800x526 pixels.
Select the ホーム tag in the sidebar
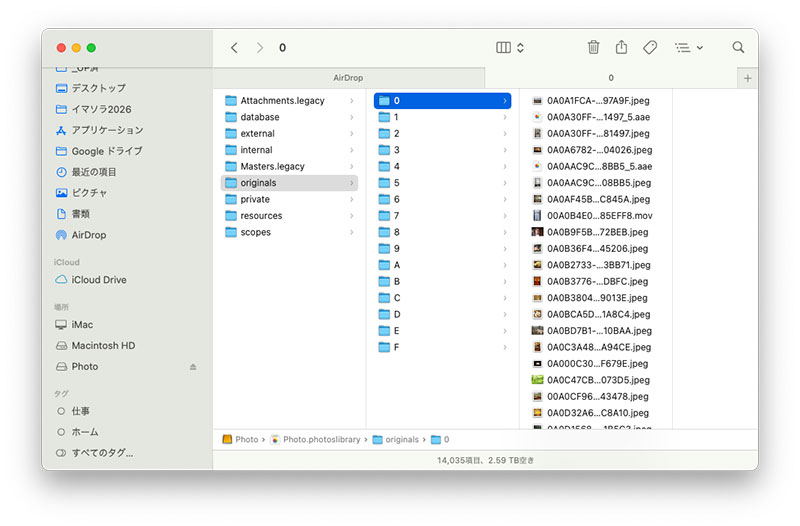point(84,432)
